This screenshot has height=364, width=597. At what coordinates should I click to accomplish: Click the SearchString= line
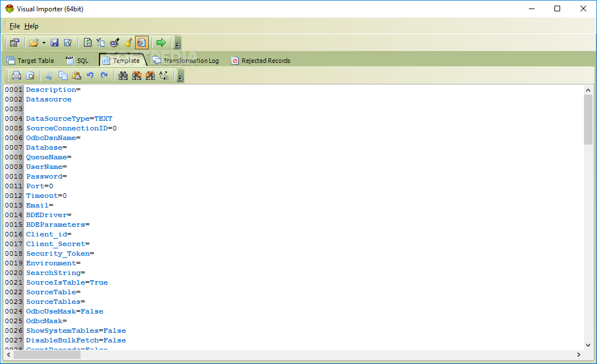56,273
